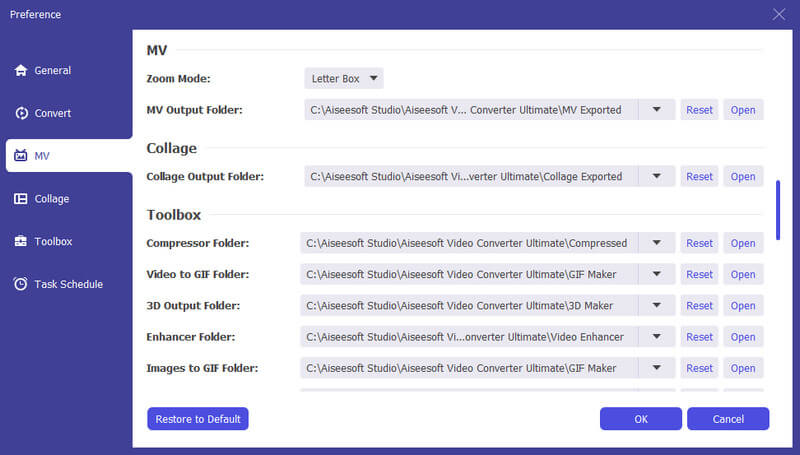Expand the 3D Output Folder dropdown arrow

(657, 306)
